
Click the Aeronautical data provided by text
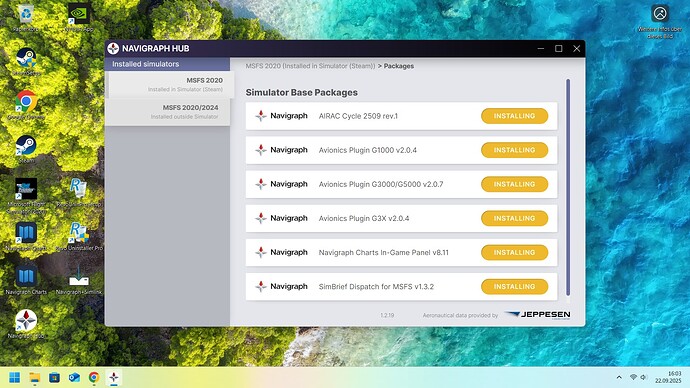tap(460, 315)
